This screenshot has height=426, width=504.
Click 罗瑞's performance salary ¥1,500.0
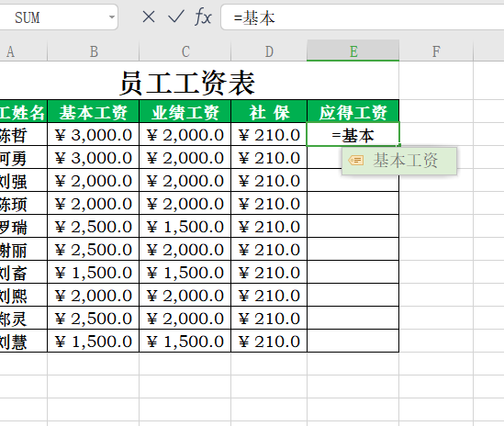tap(185, 227)
